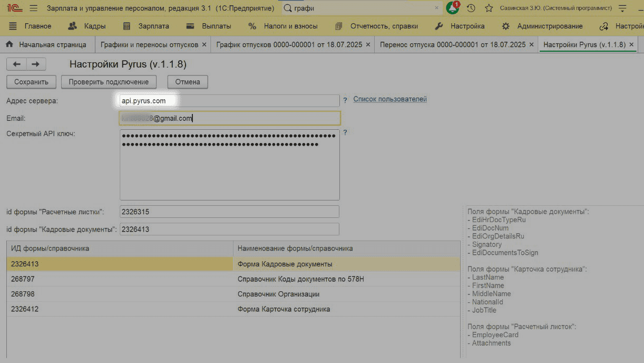Close the Настройки Pyrus tab

[631, 45]
